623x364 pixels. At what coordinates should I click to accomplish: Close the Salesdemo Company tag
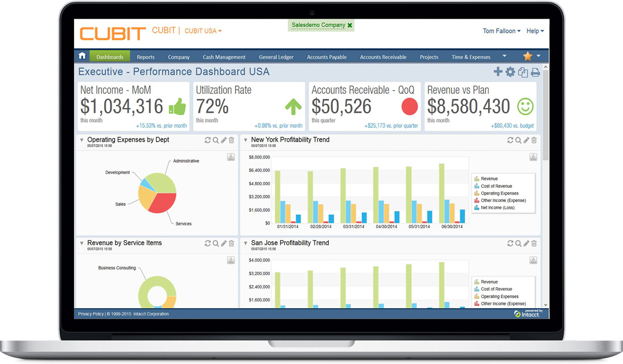click(x=350, y=25)
